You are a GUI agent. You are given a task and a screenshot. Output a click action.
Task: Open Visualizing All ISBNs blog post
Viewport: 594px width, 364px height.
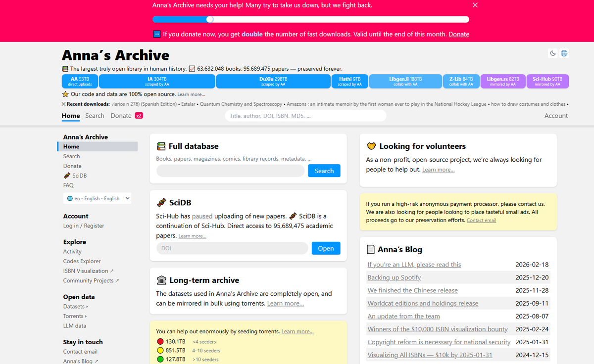click(430, 355)
